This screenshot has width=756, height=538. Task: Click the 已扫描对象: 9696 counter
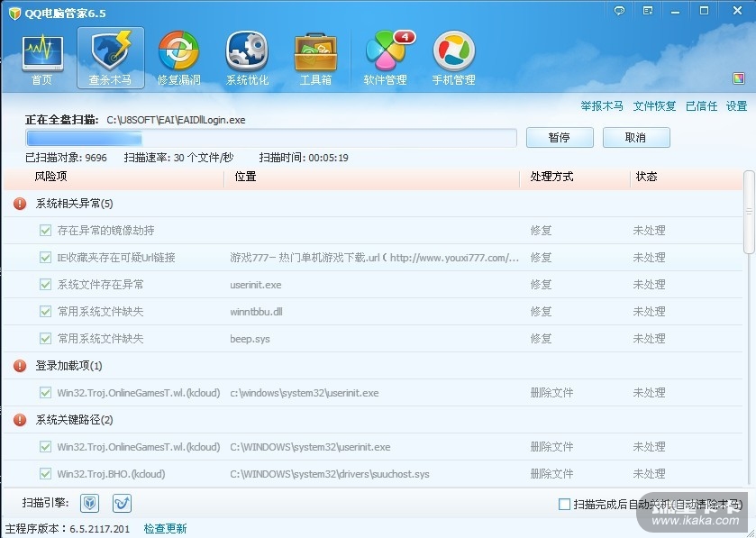(x=66, y=158)
